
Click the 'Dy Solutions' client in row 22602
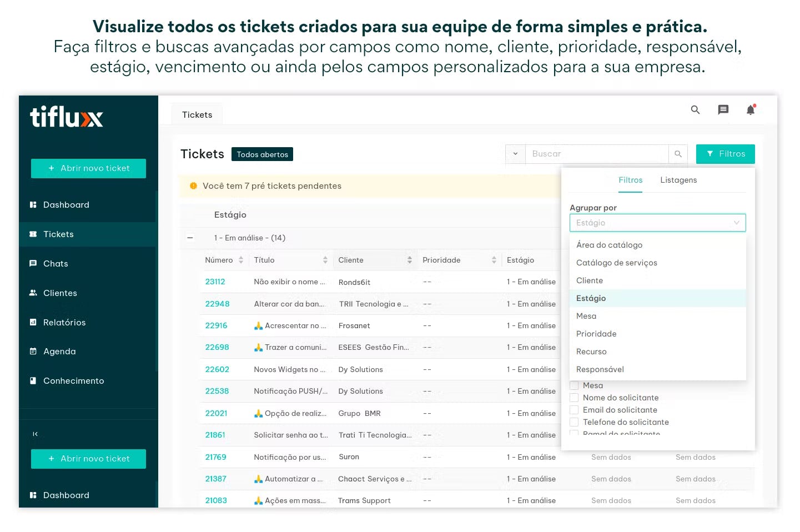coord(360,369)
